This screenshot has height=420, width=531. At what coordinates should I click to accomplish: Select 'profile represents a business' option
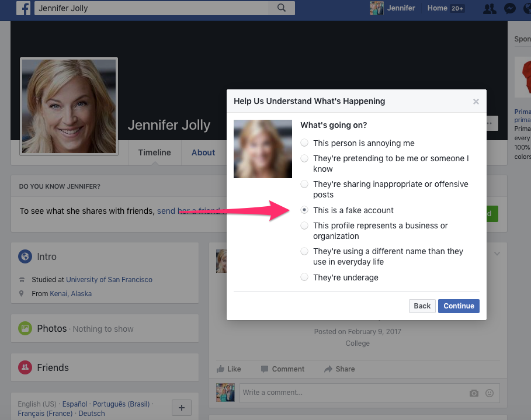(304, 225)
